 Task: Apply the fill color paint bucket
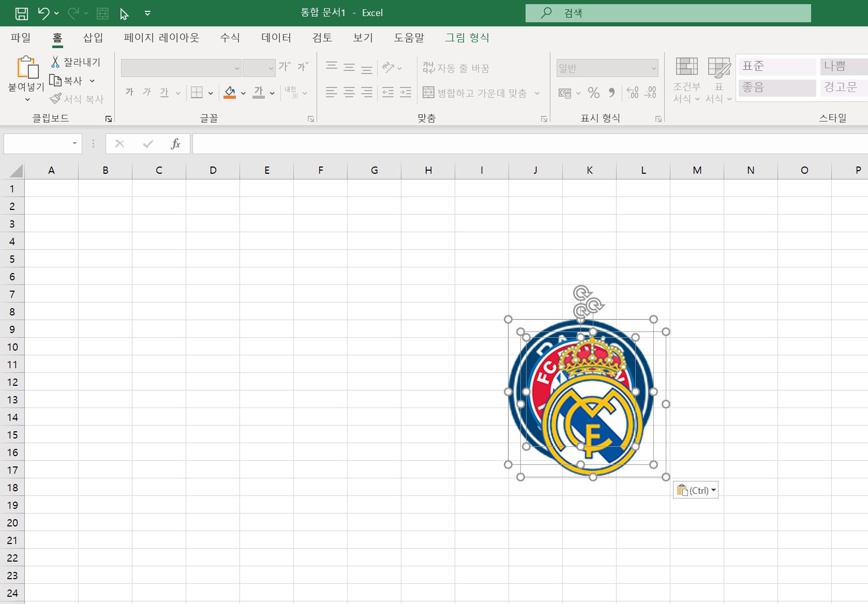click(x=230, y=93)
